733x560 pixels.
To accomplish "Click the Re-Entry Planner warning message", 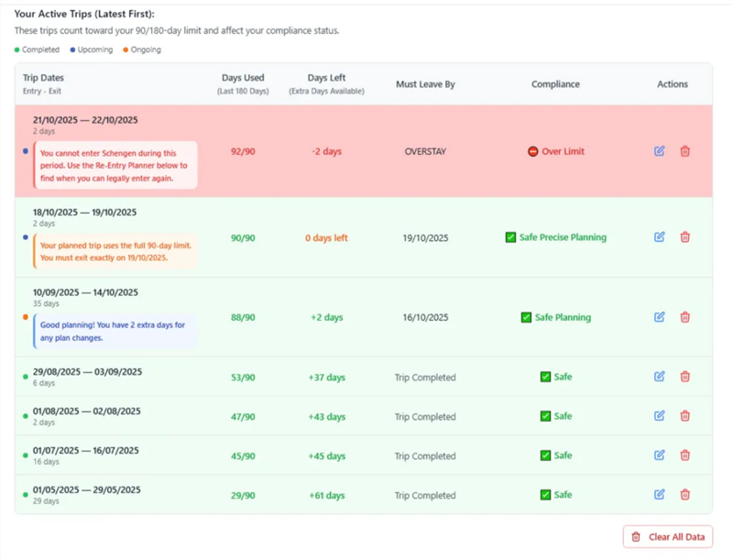I will click(x=115, y=166).
